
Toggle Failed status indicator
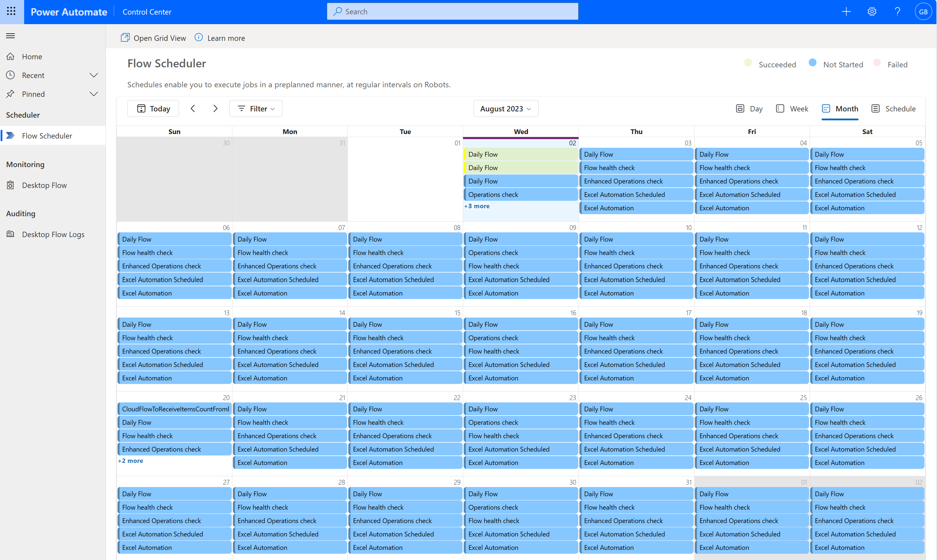click(x=878, y=64)
